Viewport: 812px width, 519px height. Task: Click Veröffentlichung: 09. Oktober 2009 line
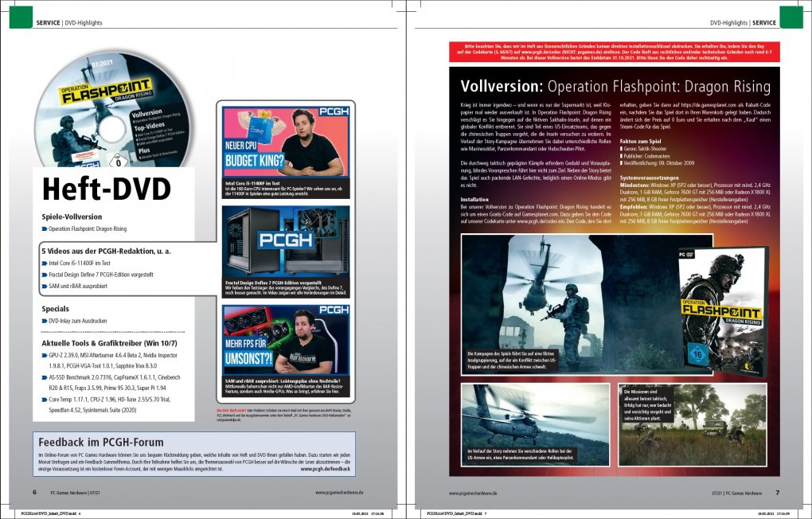pyautogui.click(x=657, y=163)
